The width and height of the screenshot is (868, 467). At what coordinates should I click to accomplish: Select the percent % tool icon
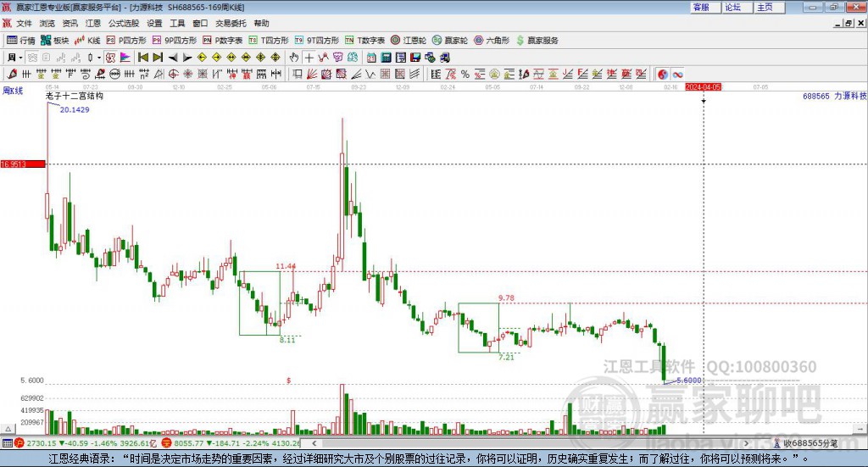coord(465,74)
